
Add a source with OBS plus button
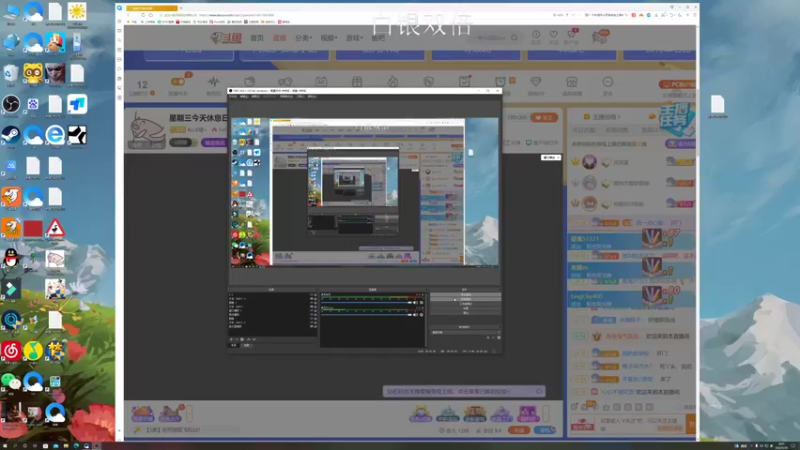click(231, 339)
